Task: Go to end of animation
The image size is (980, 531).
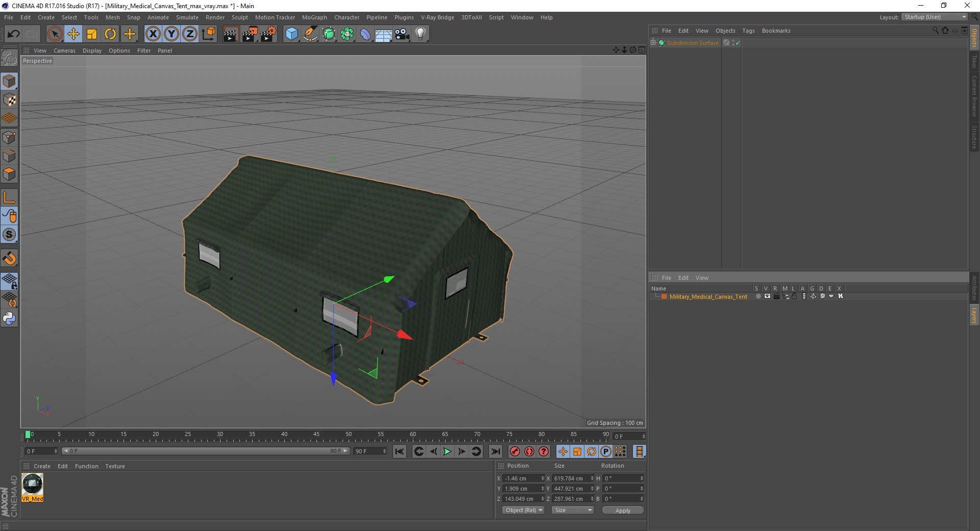Action: click(495, 451)
